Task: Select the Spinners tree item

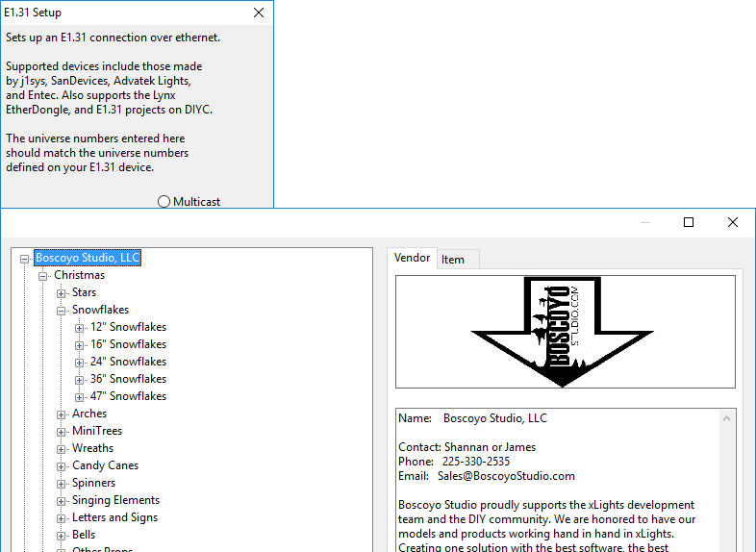Action: (x=93, y=483)
